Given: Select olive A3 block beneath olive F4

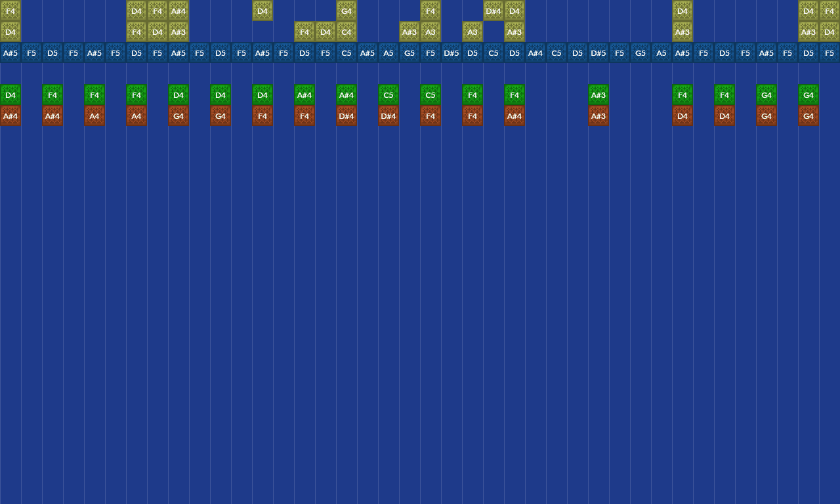Looking at the screenshot, I should (430, 31).
